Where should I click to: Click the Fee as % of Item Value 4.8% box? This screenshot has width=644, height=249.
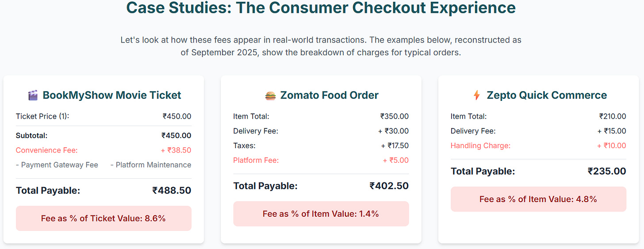tap(538, 199)
